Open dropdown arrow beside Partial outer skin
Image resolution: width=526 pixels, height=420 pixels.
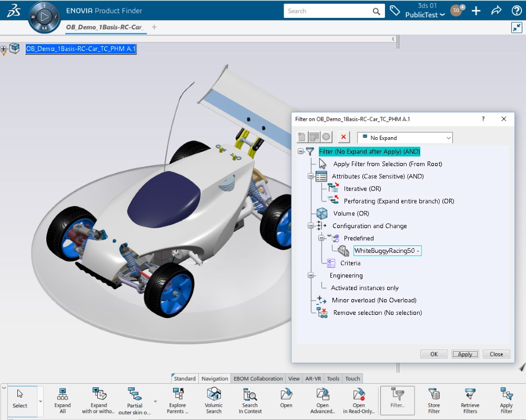[x=155, y=401]
